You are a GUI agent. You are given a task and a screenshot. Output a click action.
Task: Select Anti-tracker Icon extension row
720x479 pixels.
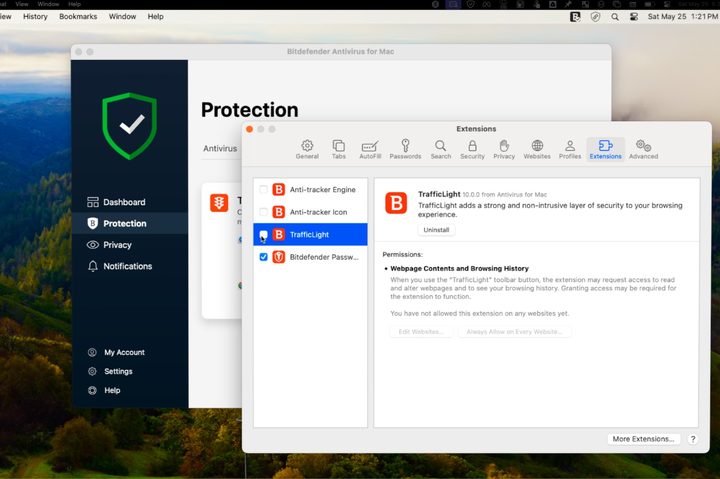(x=310, y=212)
